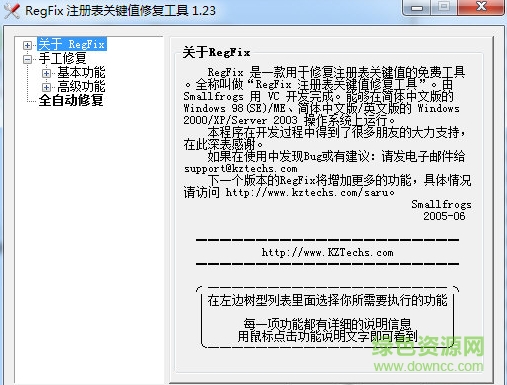Expand the 基本功能 tree node
Screen dimensions: 507x385
[46, 73]
